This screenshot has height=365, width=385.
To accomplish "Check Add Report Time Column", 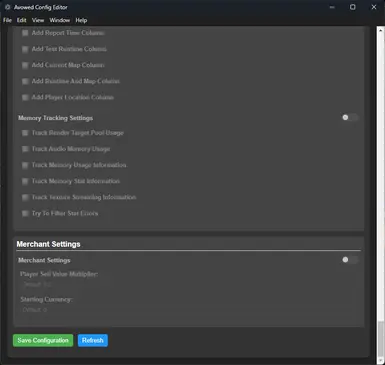I will (25, 33).
